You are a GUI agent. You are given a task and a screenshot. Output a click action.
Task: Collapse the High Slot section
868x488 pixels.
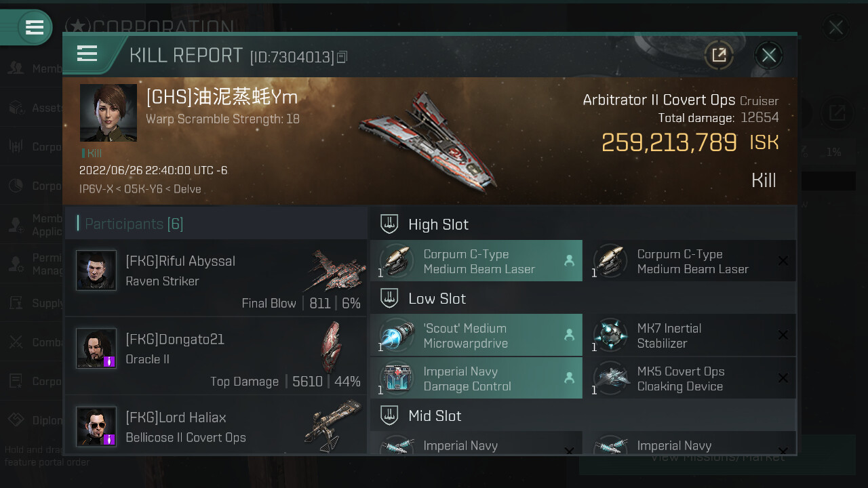click(583, 224)
